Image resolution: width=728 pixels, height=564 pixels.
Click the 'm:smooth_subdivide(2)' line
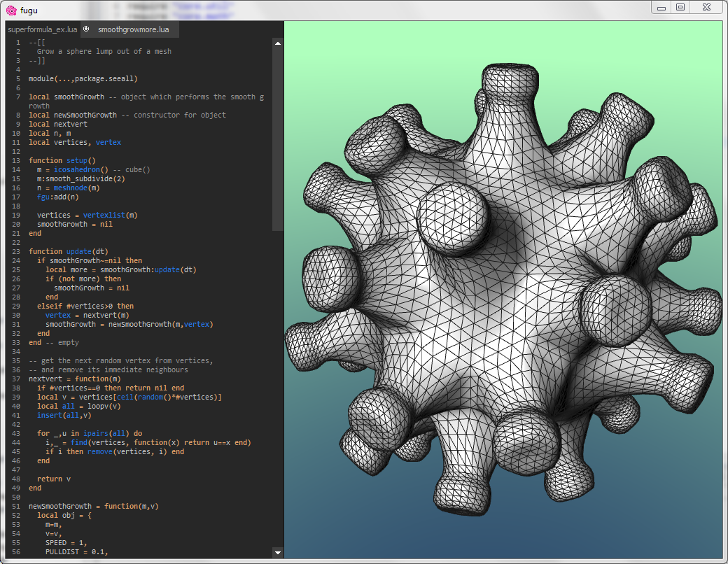pyautogui.click(x=80, y=178)
